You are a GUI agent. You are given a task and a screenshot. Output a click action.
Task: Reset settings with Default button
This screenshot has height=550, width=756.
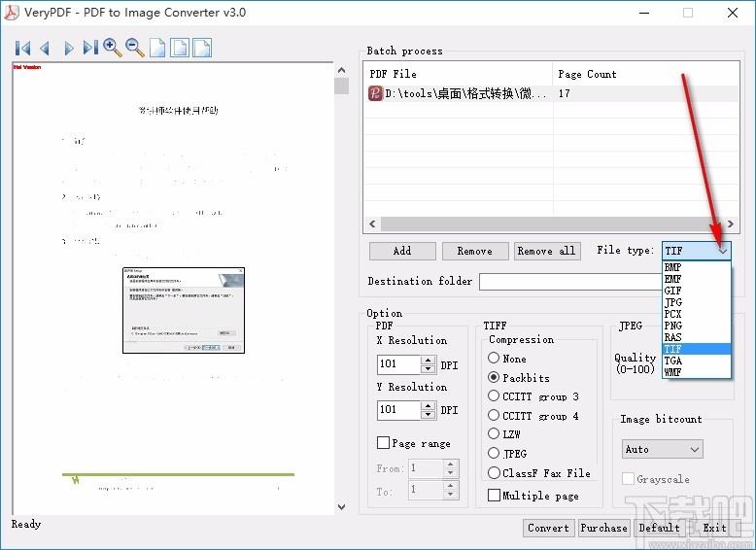click(x=659, y=528)
